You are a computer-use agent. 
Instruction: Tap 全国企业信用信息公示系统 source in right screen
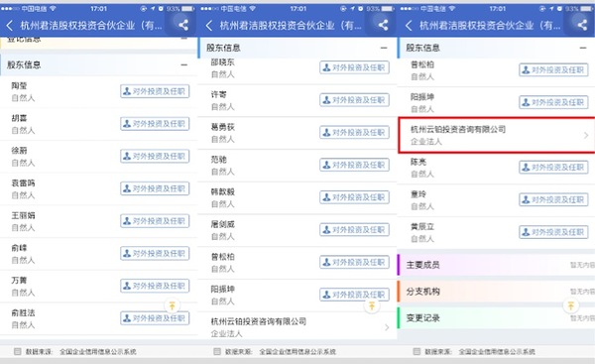[497, 352]
